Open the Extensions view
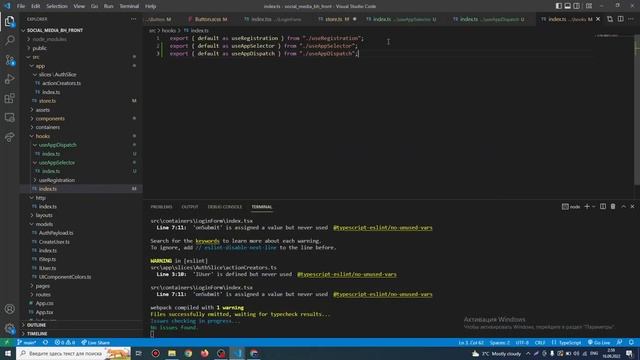The height and width of the screenshot is (360, 640). click(x=9, y=98)
